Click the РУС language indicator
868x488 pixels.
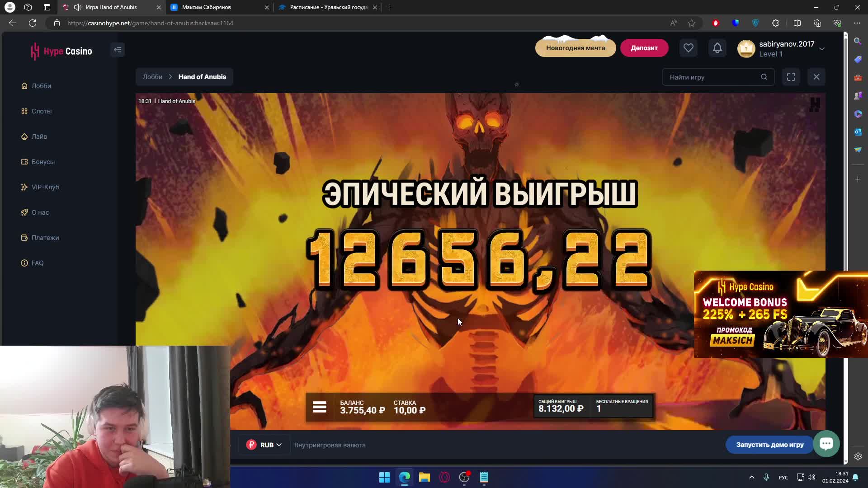point(783,477)
